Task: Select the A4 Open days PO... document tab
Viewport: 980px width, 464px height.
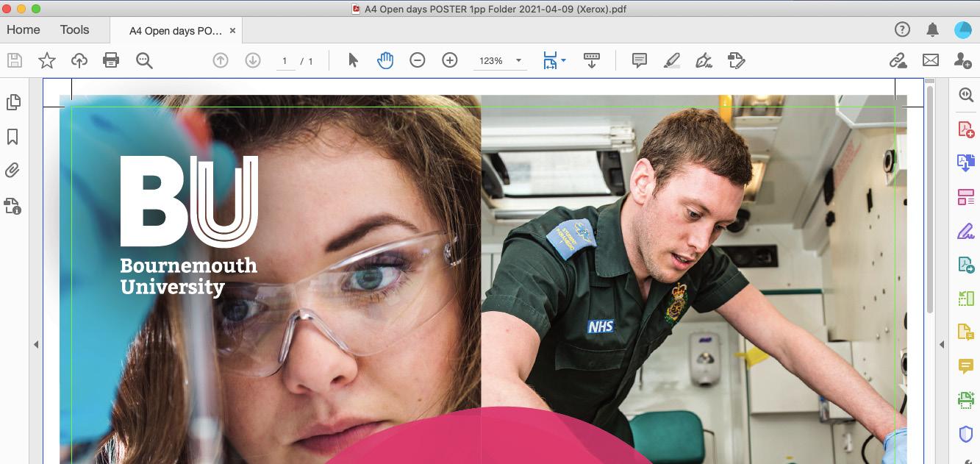Action: coord(176,31)
